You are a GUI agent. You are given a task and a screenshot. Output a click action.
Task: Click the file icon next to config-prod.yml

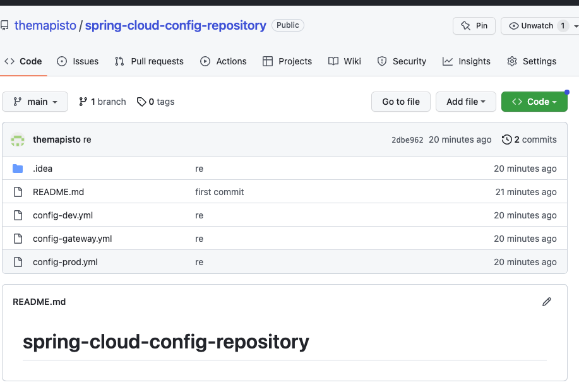point(18,262)
